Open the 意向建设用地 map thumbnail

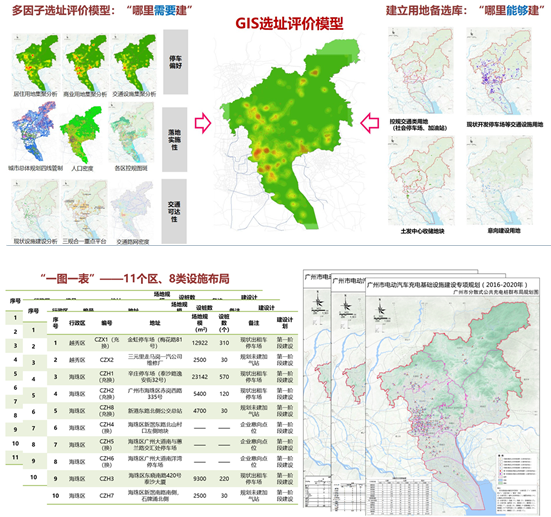click(500, 180)
